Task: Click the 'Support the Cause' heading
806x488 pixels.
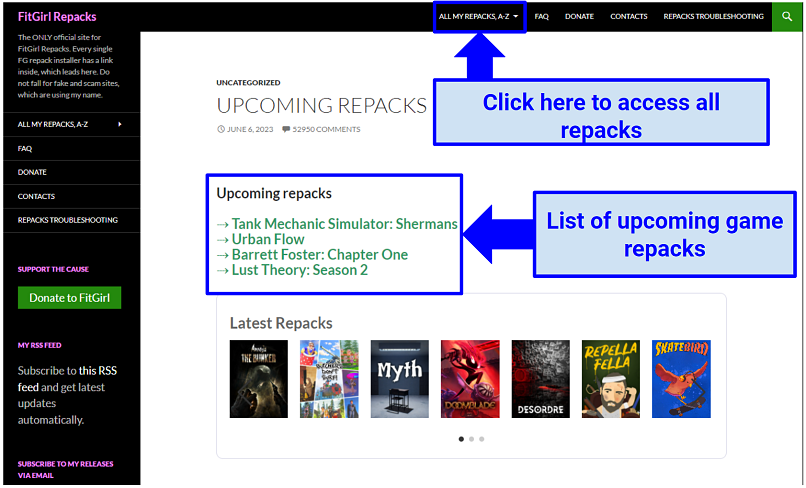Action: [x=53, y=269]
